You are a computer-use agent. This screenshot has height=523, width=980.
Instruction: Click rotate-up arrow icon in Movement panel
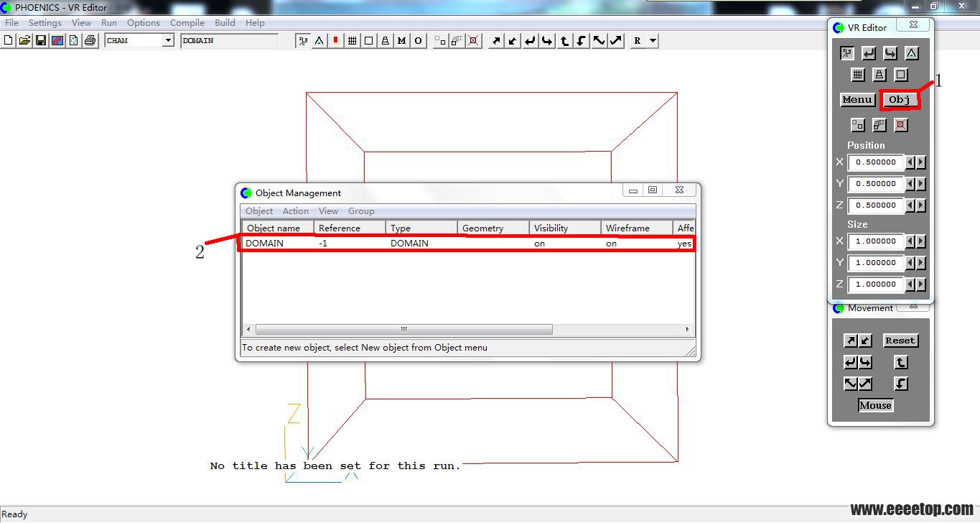[901, 362]
